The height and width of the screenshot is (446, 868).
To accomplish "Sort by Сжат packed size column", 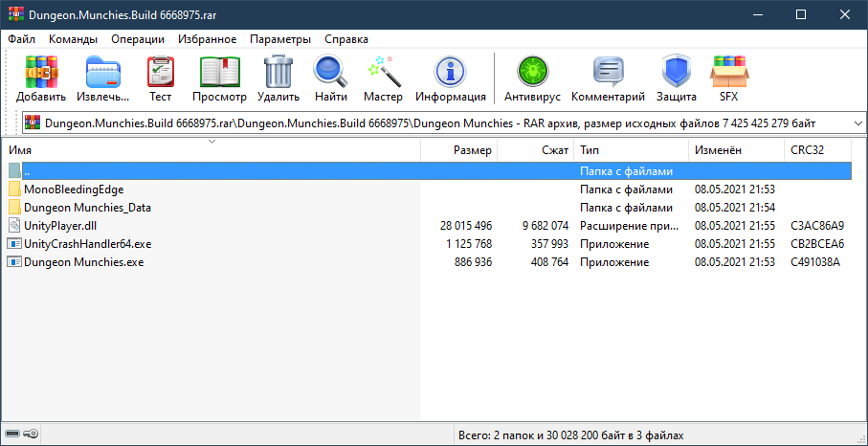I will point(536,150).
